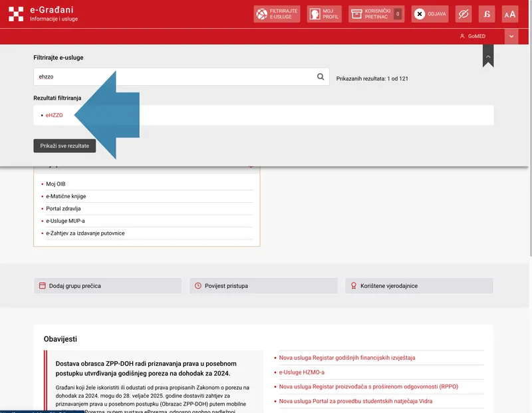Open Moj profil page
Screen dimensions: 532x413
pos(325,14)
